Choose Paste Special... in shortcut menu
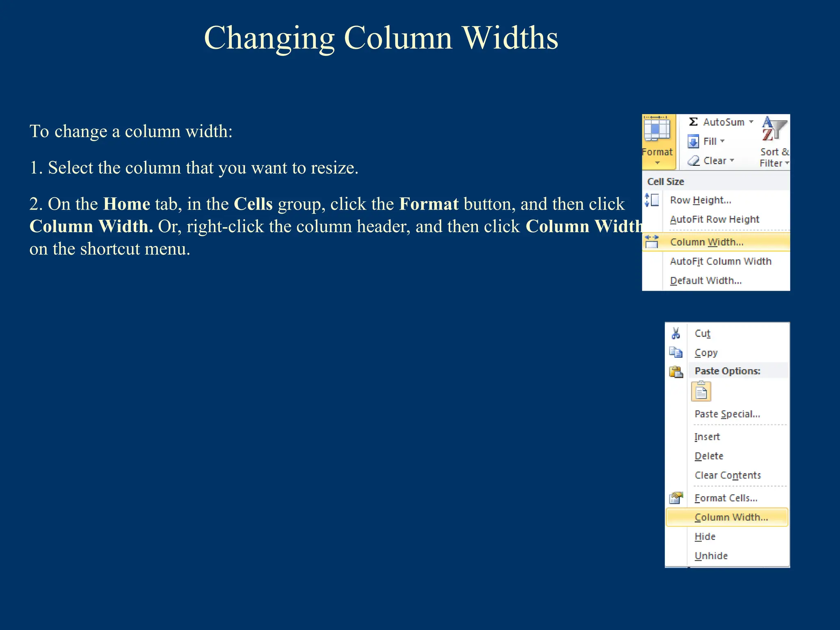840x630 pixels. pyautogui.click(x=727, y=414)
